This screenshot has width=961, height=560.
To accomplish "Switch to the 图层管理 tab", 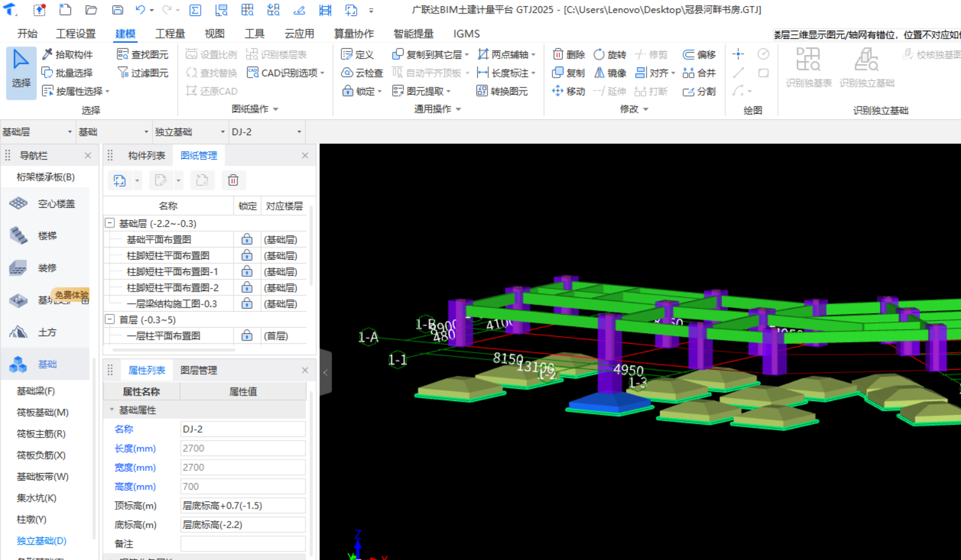I will tap(199, 370).
